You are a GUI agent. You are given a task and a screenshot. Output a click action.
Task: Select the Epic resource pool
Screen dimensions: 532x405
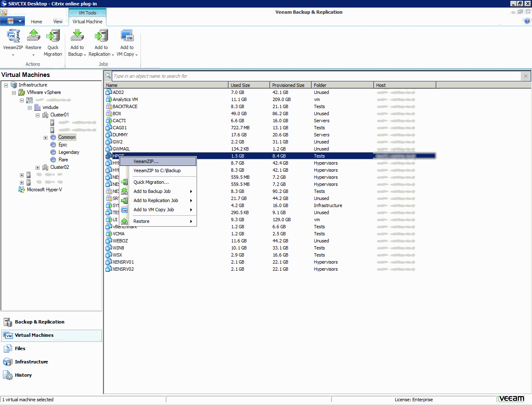pos(62,145)
